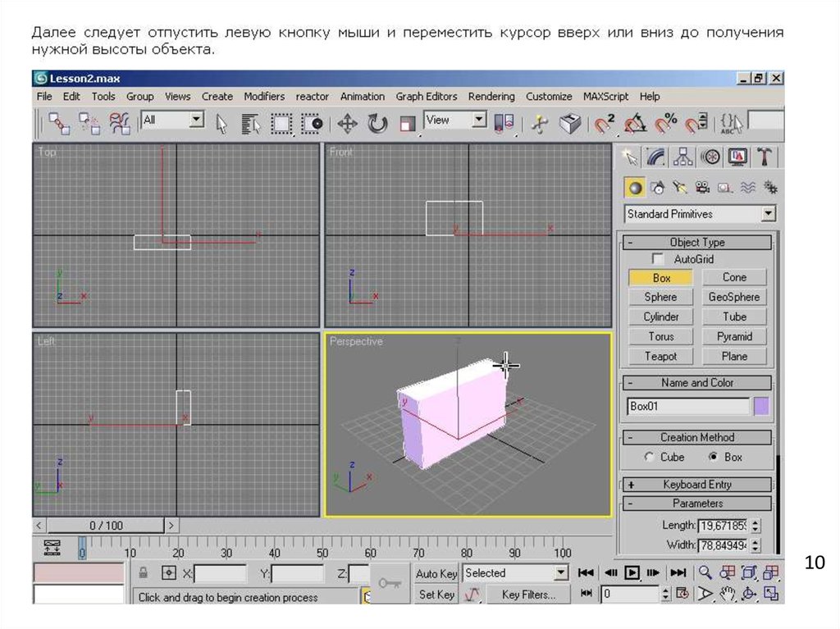This screenshot has width=840, height=629.
Task: Click the Key Filters button
Action: pos(528,595)
